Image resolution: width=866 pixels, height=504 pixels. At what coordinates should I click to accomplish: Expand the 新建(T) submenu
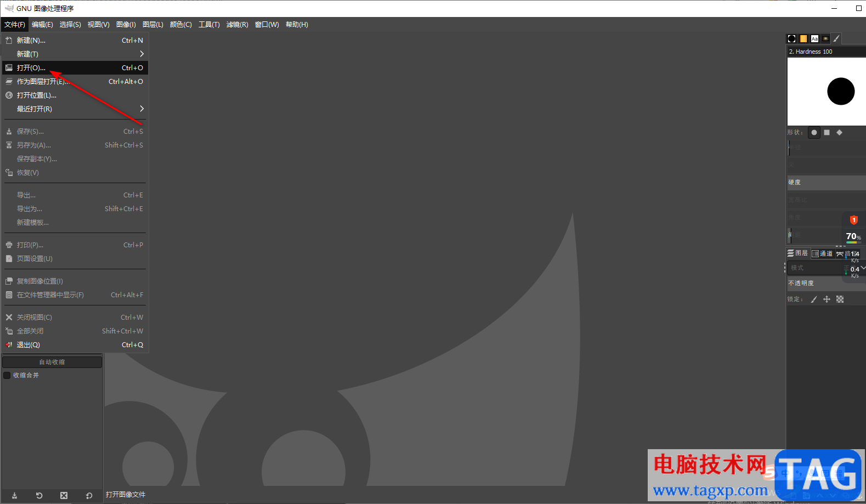(x=75, y=54)
